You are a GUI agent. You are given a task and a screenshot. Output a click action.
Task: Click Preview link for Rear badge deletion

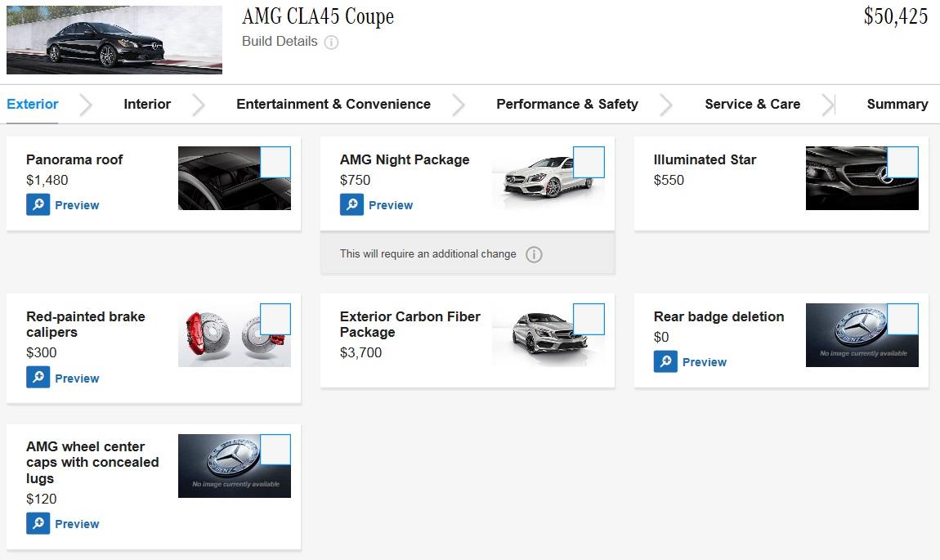(705, 362)
